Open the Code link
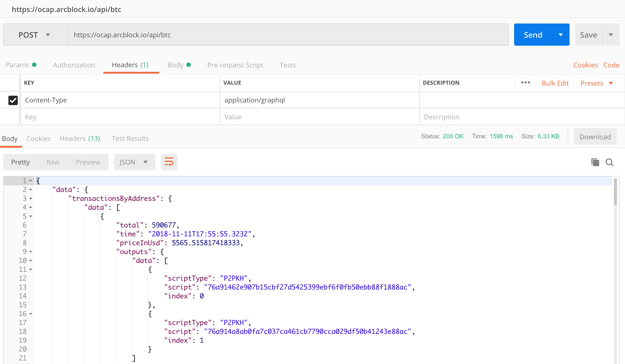The height and width of the screenshot is (364, 625). 611,65
